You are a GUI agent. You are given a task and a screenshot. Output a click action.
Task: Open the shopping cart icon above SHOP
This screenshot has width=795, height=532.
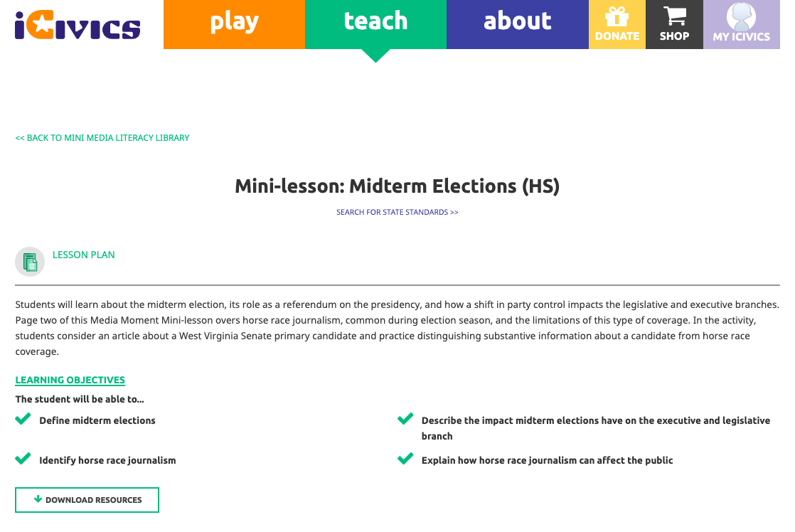click(x=674, y=16)
